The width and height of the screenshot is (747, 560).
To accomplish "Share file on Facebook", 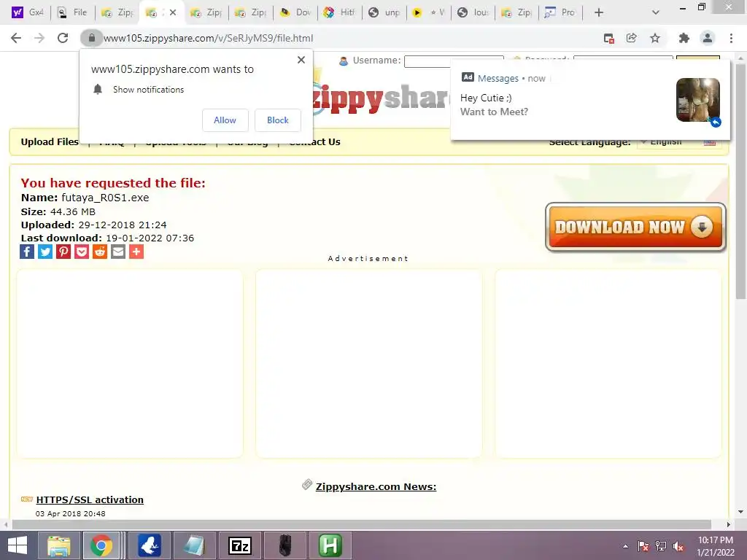I will pos(27,252).
